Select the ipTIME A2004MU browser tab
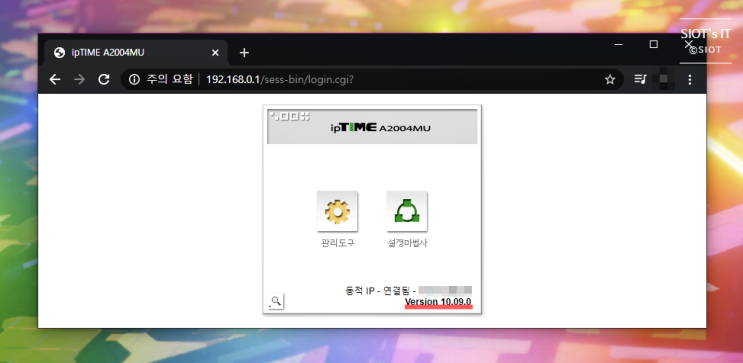The width and height of the screenshot is (743, 363). click(x=136, y=53)
